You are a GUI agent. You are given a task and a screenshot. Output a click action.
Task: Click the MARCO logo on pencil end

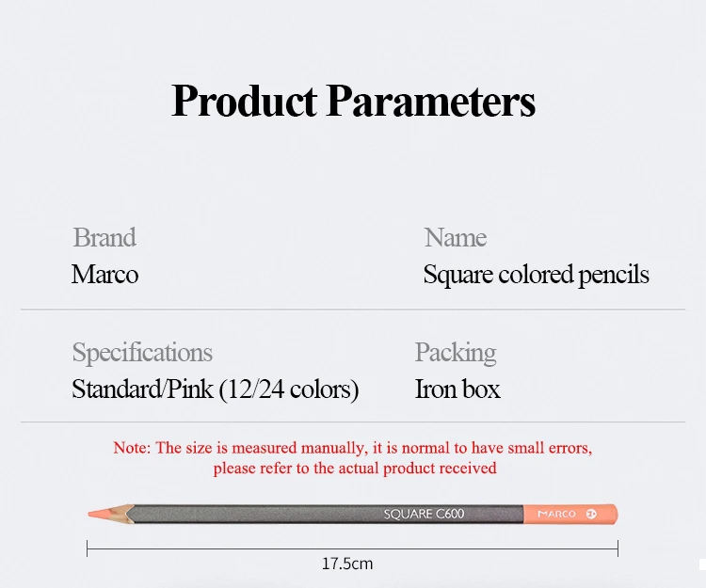click(557, 514)
